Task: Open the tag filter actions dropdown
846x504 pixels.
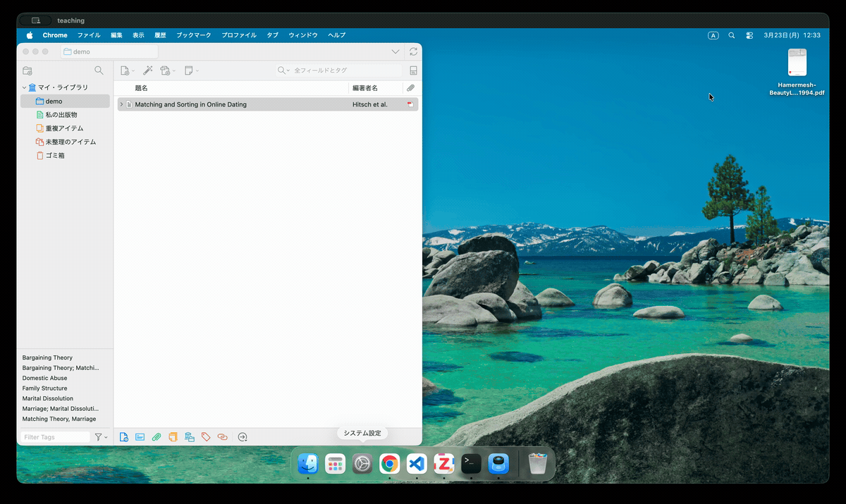Action: 101,437
